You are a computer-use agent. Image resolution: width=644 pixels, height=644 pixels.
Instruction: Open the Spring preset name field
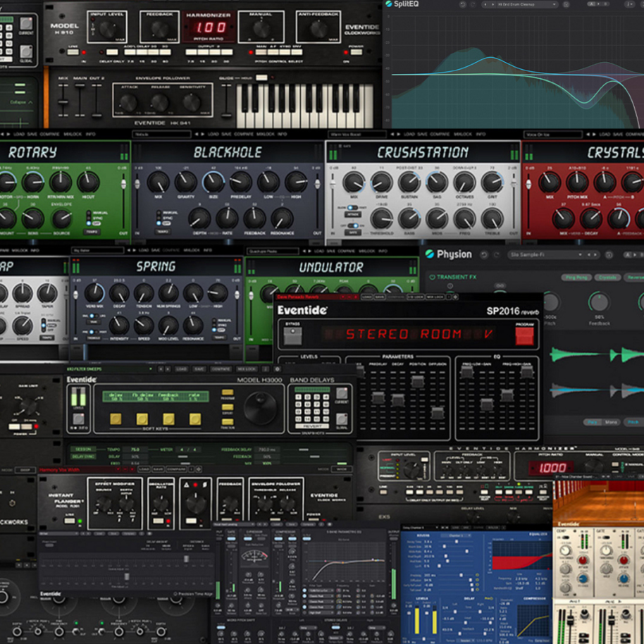(x=98, y=250)
